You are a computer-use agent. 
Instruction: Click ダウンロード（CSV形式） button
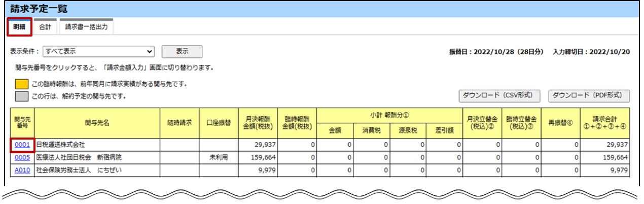(499, 95)
